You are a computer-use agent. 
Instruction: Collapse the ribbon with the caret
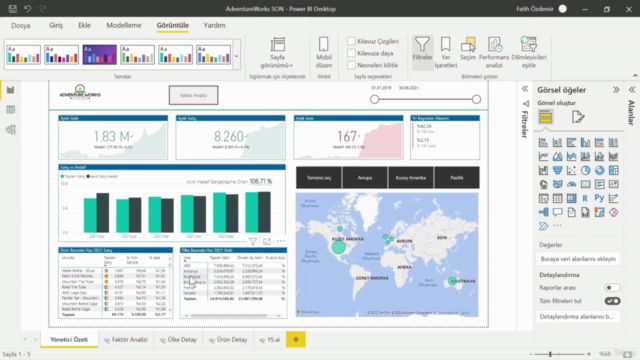tap(635, 76)
